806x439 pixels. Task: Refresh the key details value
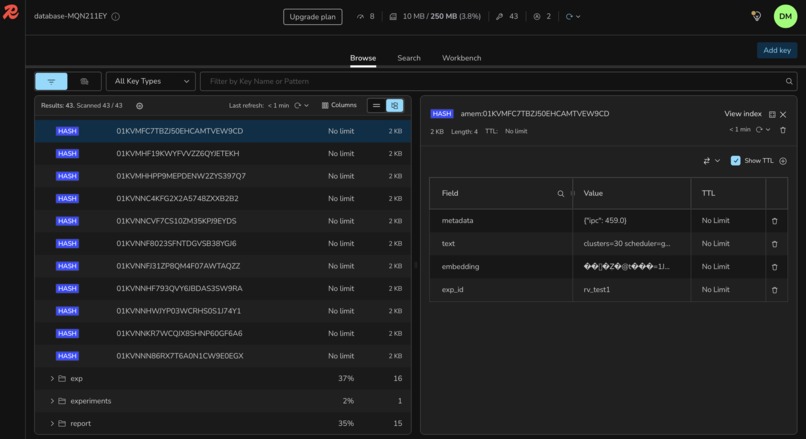pos(759,130)
